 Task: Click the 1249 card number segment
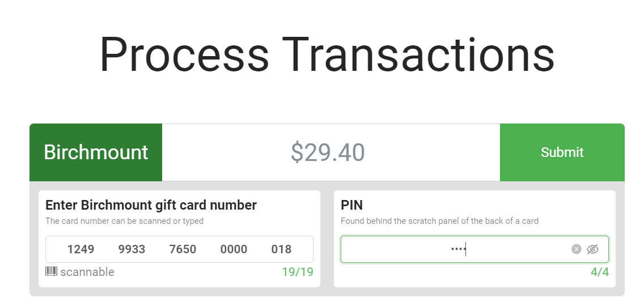(x=80, y=249)
